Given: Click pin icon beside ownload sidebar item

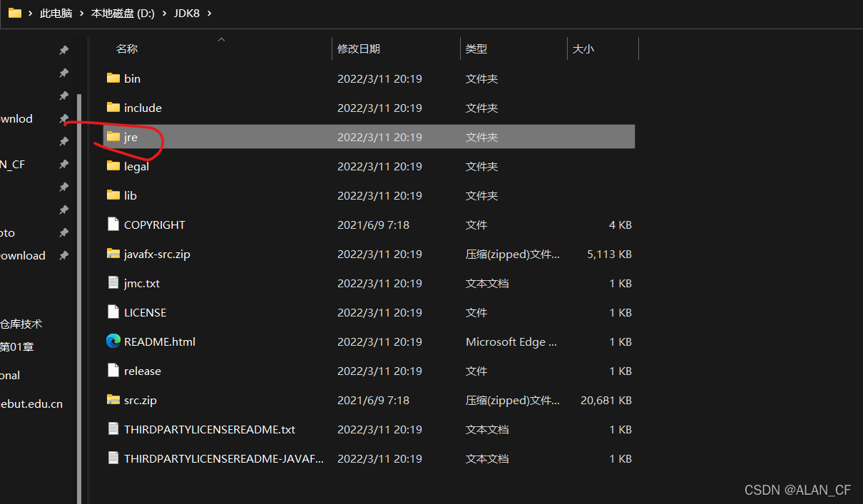Looking at the screenshot, I should (x=63, y=256).
